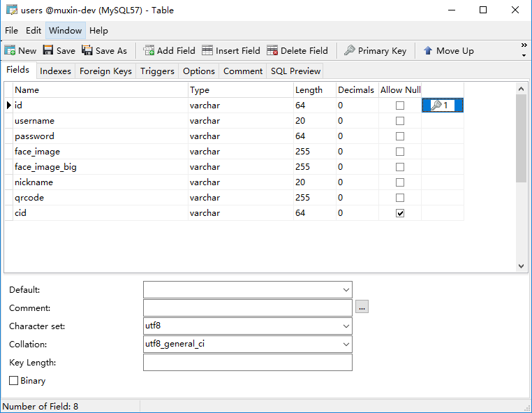Click the Save As toolbar icon
This screenshot has width=532, height=413.
coord(87,50)
